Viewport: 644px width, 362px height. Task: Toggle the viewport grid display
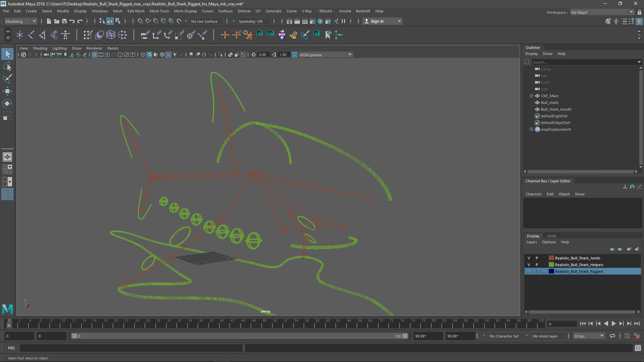[x=95, y=55]
